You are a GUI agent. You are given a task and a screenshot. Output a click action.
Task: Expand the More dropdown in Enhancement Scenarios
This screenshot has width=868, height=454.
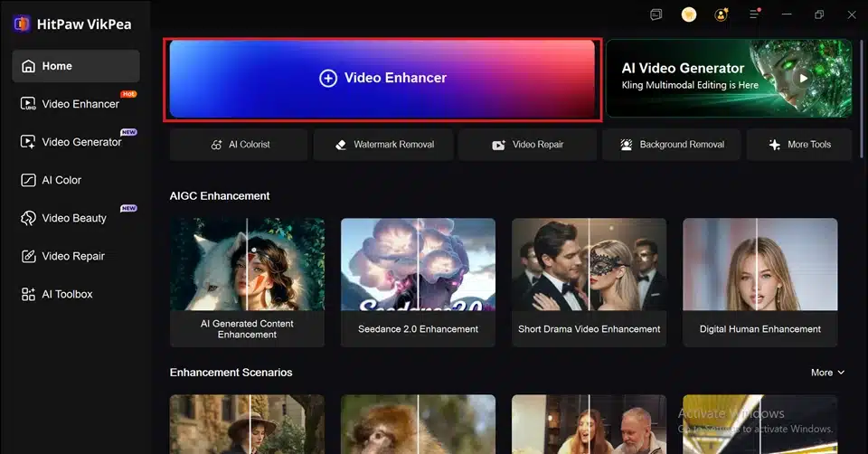point(827,373)
